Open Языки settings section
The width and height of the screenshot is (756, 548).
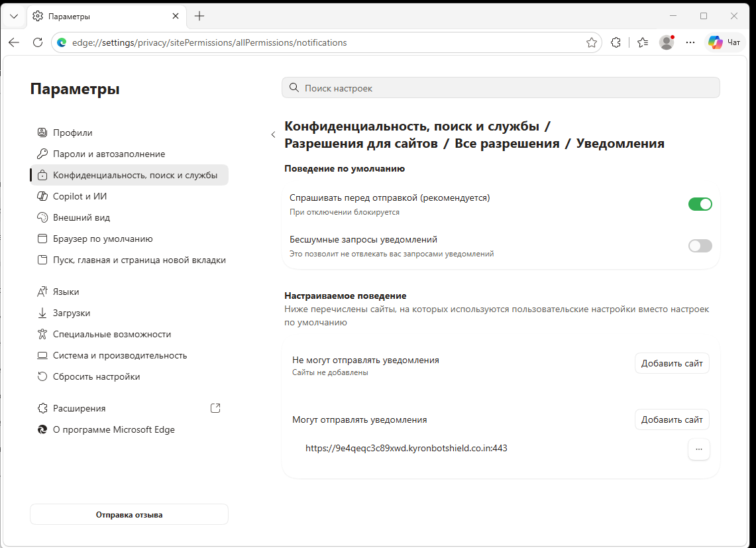(129, 292)
